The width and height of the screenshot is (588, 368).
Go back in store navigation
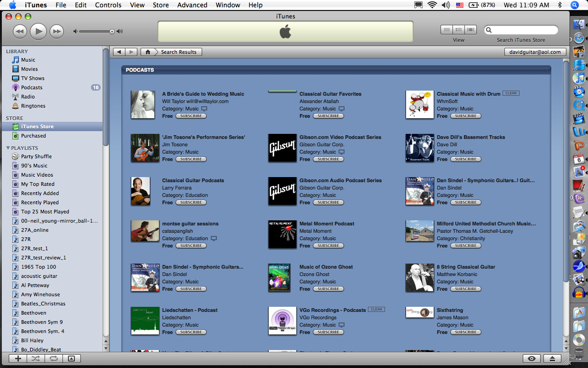point(119,52)
